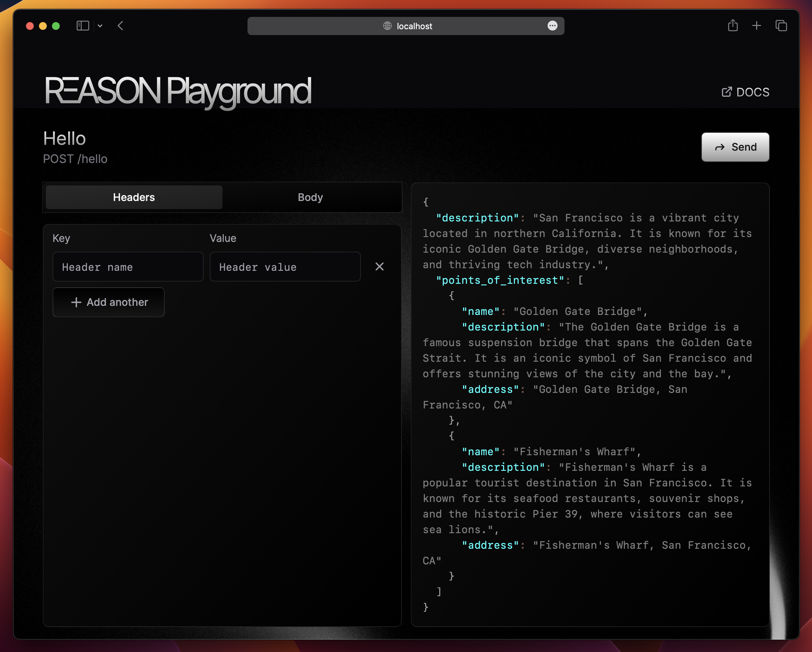The image size is (812, 652).
Task: Click the Header value input field
Action: (285, 267)
